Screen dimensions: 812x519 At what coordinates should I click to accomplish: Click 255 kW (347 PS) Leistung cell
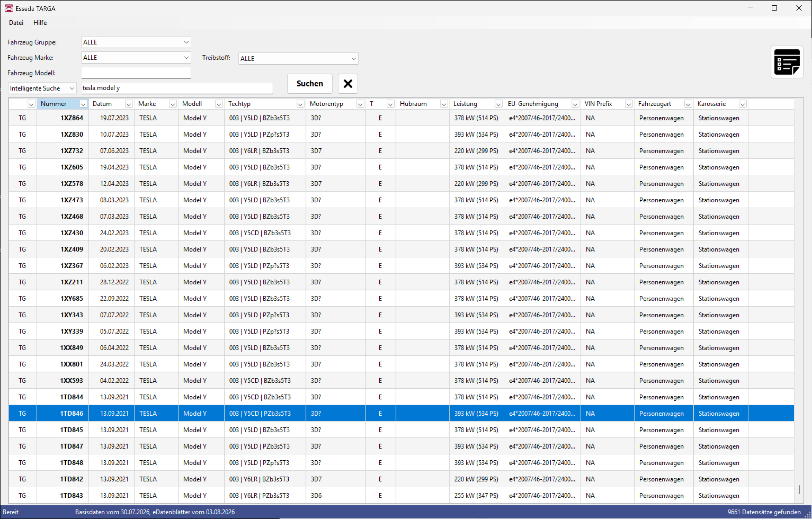[476, 496]
